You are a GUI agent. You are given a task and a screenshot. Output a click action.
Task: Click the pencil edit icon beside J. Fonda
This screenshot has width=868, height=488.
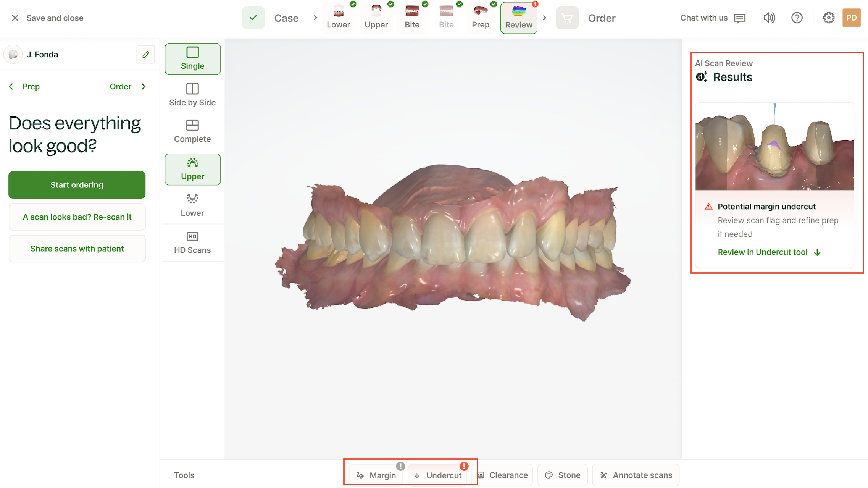[145, 55]
